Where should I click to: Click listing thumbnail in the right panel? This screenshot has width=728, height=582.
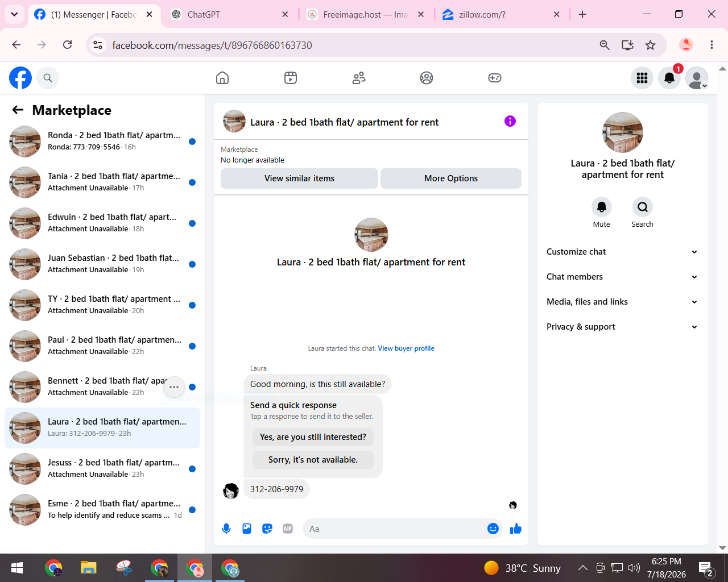623,132
